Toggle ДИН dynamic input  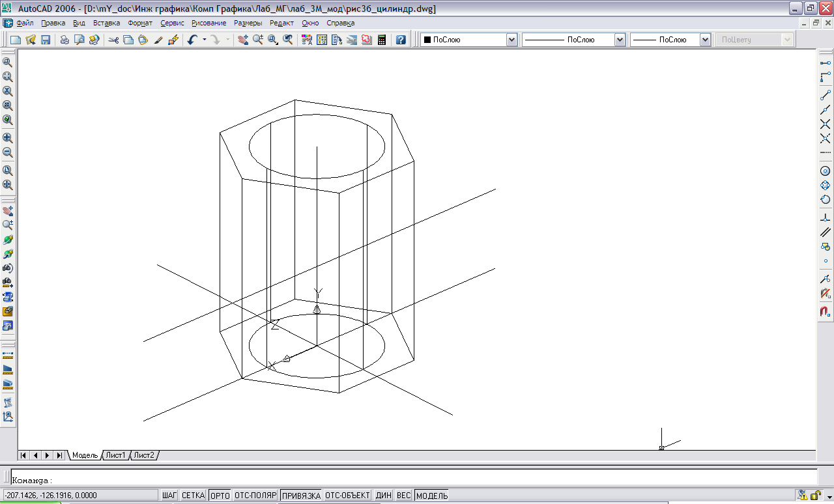click(384, 496)
